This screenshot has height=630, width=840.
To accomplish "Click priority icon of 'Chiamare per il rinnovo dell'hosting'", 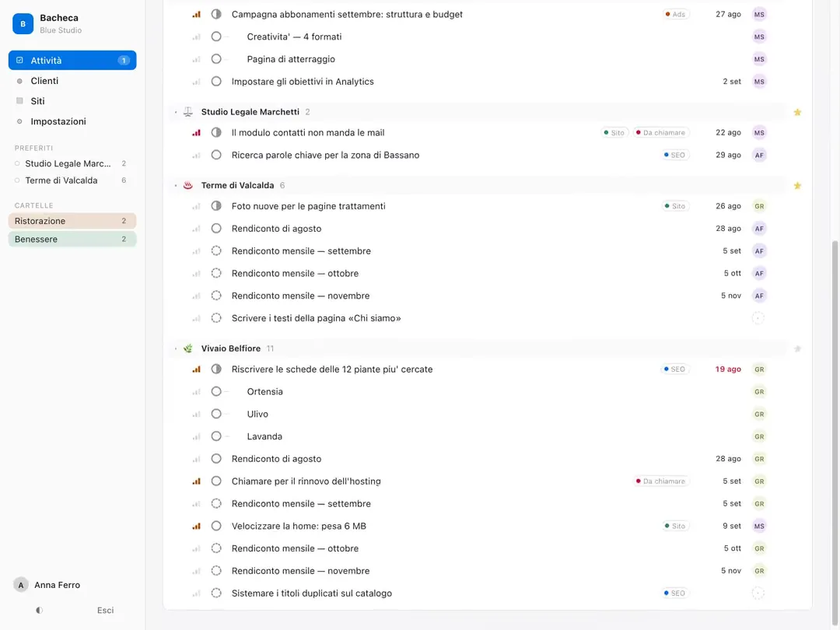I will [196, 481].
